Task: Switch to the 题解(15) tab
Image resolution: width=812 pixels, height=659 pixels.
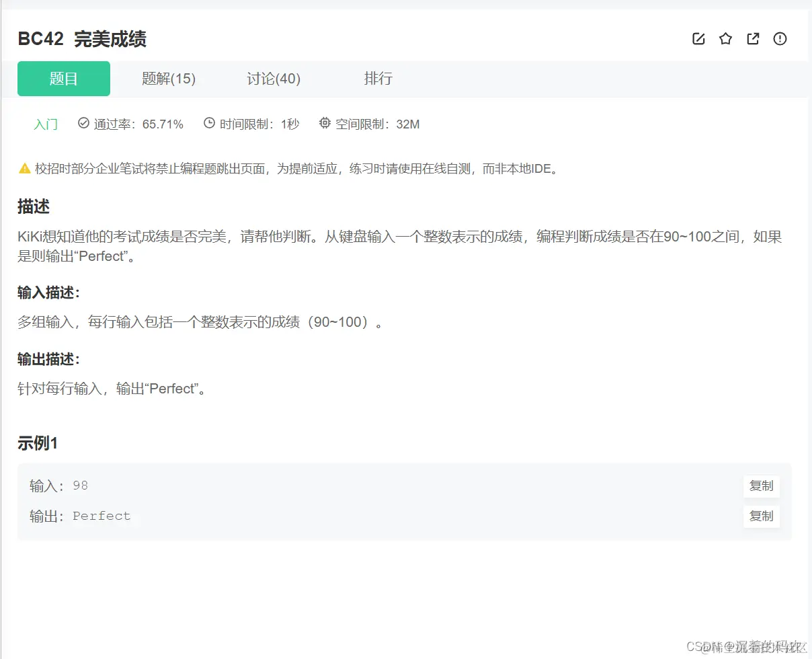Action: 168,79
